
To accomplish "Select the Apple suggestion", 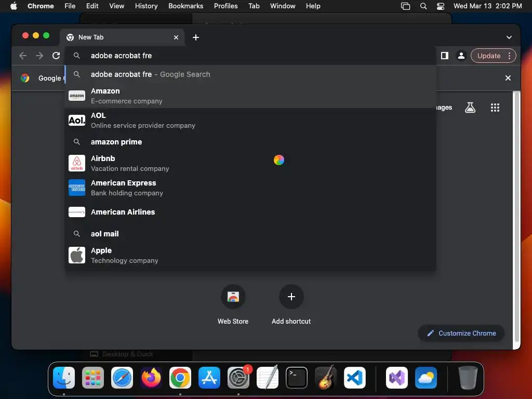I will [250, 256].
